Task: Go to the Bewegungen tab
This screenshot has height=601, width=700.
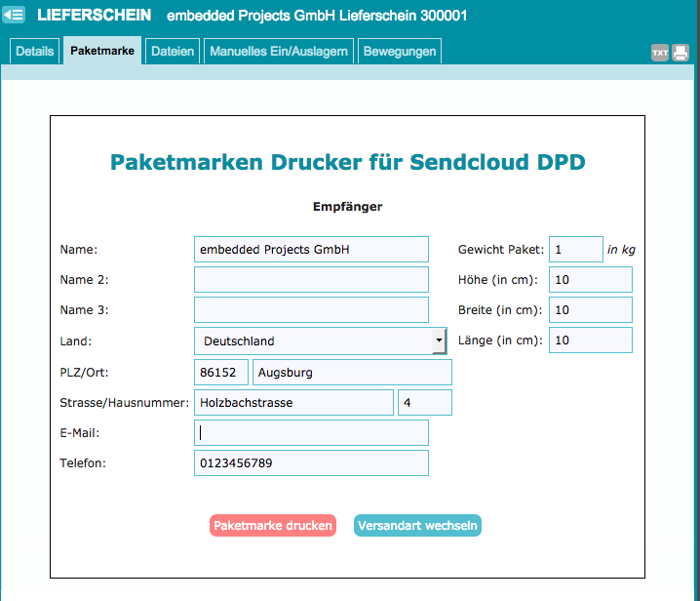Action: coord(400,52)
